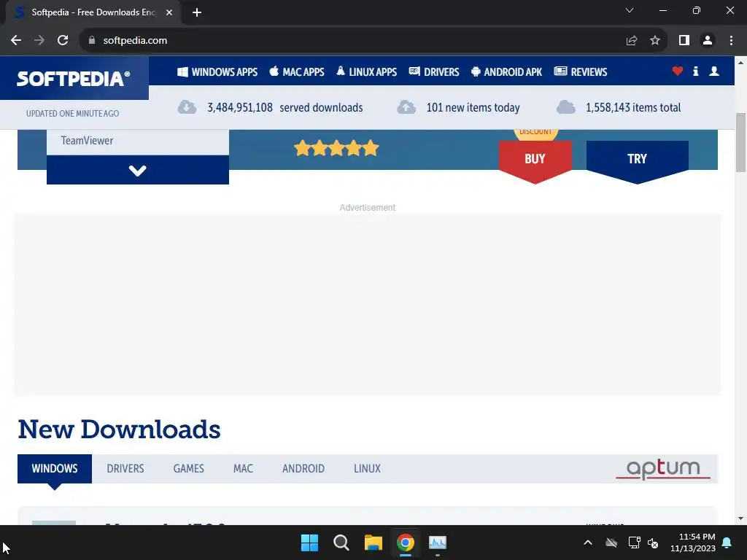This screenshot has width=747, height=560.
Task: Click the Softpedia logo
Action: (74, 79)
